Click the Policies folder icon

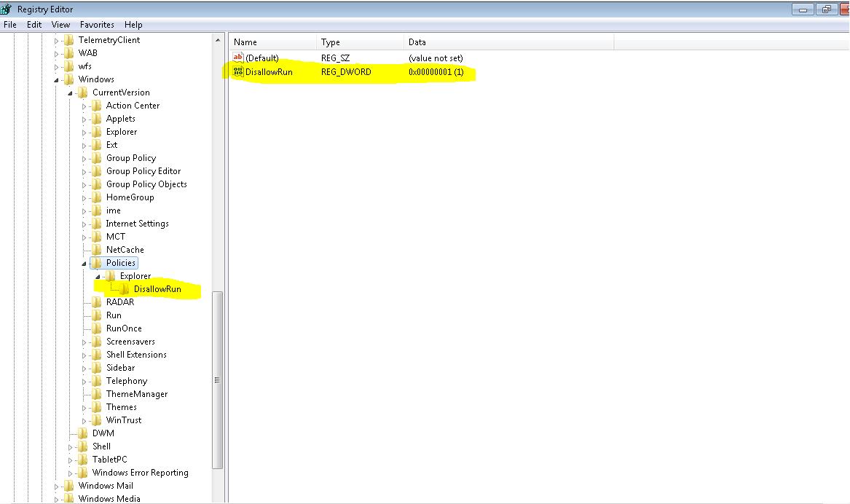tap(96, 263)
